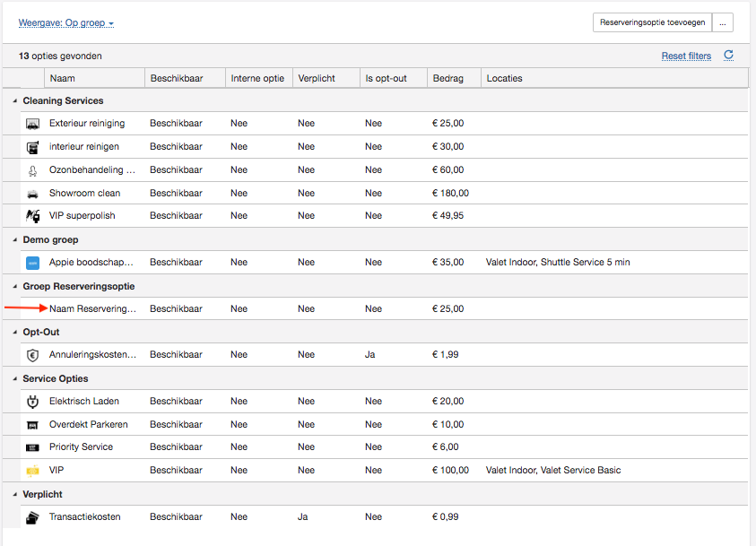Click the yellow VIP icon
This screenshot has height=546, width=756.
pos(32,471)
